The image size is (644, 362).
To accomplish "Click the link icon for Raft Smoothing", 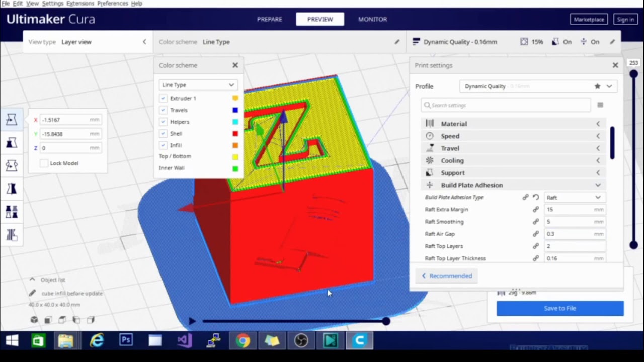I will coord(536,222).
